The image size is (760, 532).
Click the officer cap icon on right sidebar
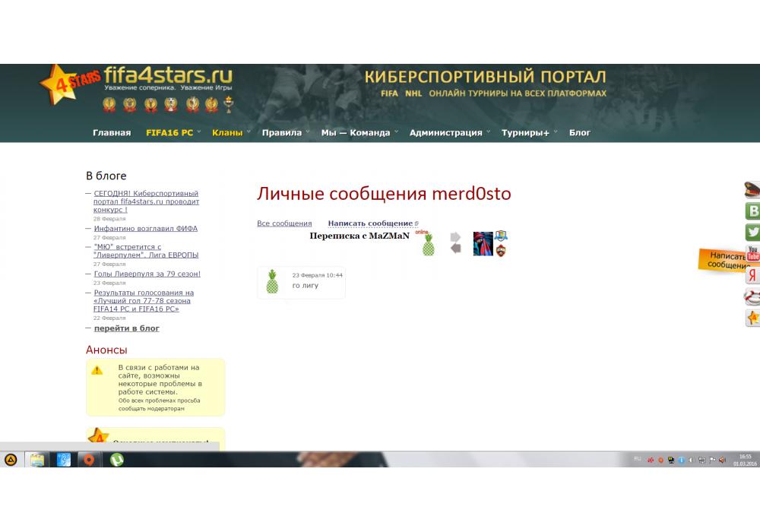[752, 190]
